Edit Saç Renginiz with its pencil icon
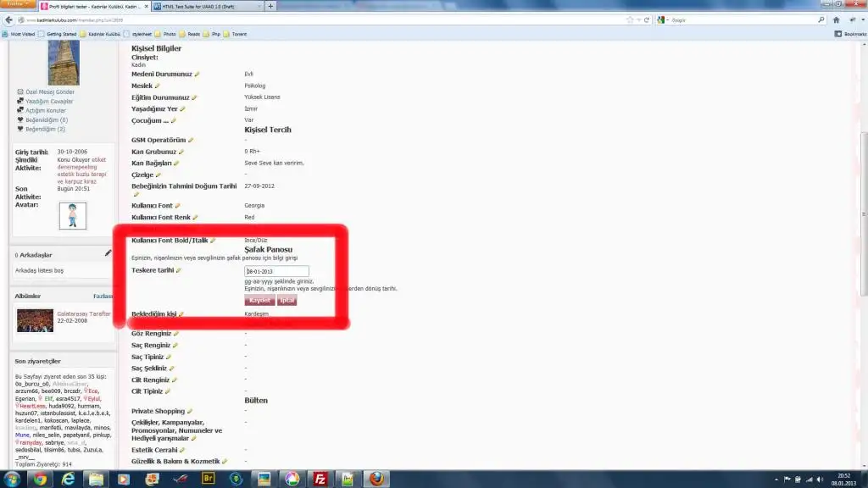 175,346
